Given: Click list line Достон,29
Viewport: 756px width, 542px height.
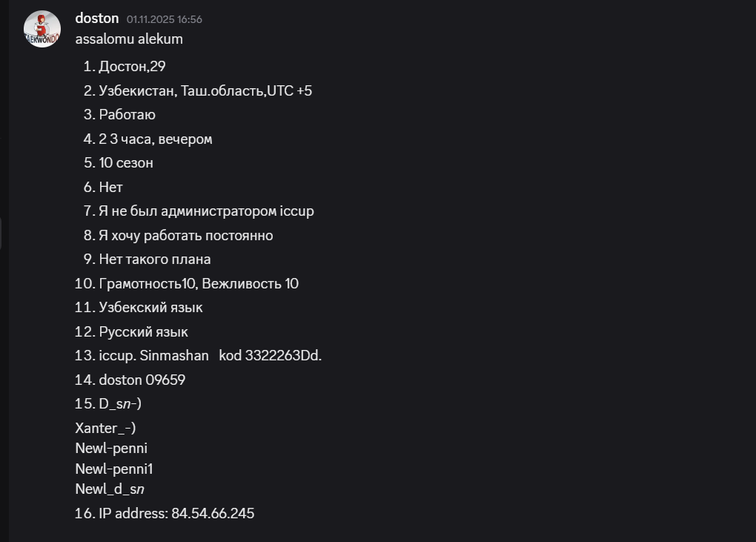Looking at the screenshot, I should click(x=132, y=67).
